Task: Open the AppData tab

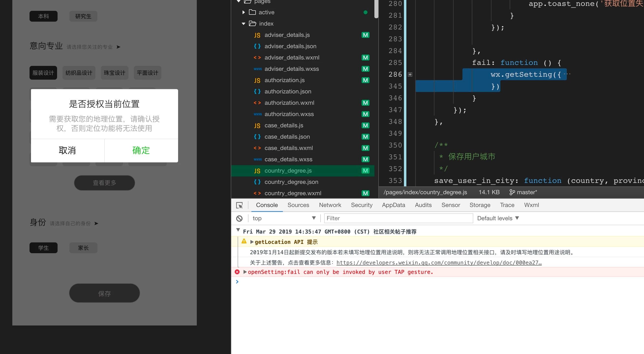Action: (x=393, y=205)
